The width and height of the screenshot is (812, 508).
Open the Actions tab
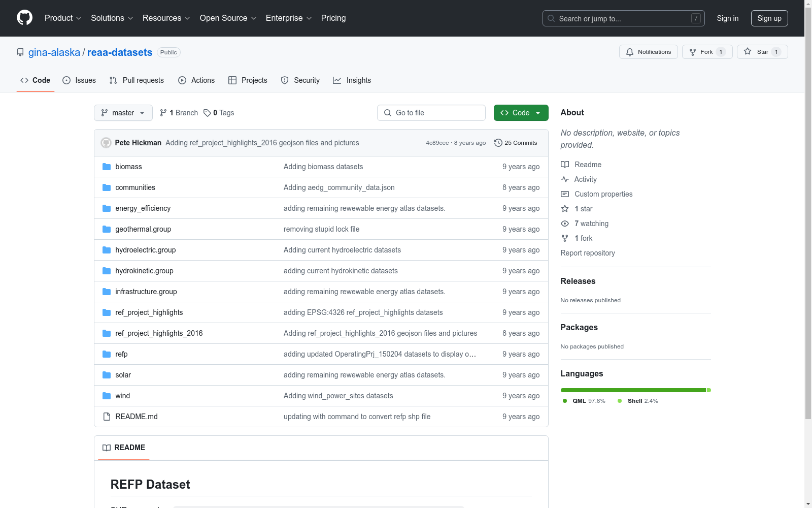coord(196,80)
